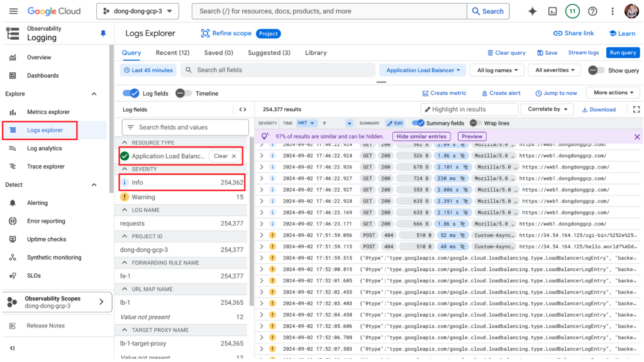This screenshot has height=362, width=644.
Task: Collapse the Detect section
Action: pos(94,185)
